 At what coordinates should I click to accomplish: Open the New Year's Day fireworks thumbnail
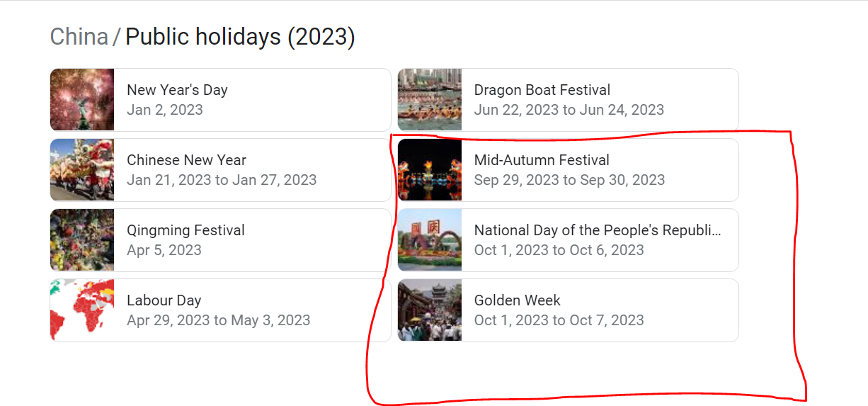[x=82, y=100]
